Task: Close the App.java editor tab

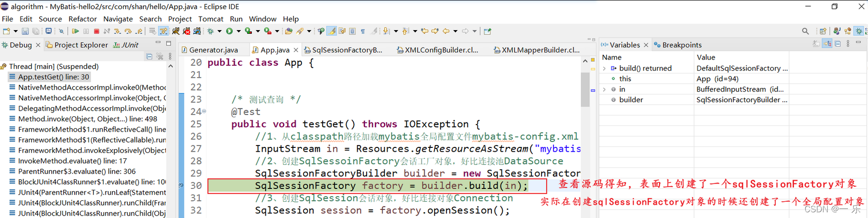Action: tap(296, 50)
